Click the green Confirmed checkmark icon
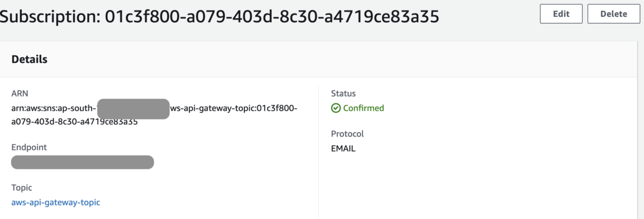 [x=335, y=108]
